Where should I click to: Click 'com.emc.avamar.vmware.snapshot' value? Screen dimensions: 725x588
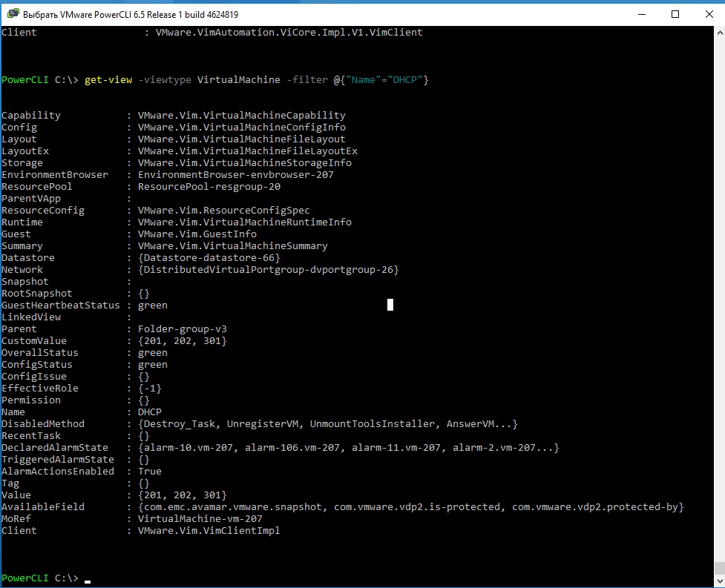[232, 506]
